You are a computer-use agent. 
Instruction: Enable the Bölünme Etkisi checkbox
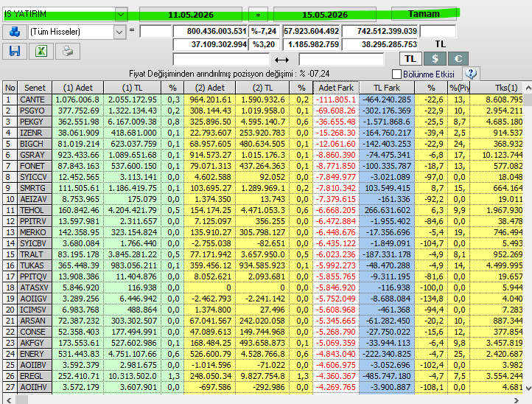396,74
